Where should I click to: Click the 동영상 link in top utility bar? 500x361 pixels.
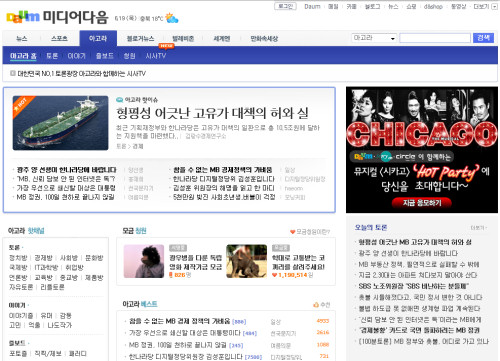click(459, 6)
